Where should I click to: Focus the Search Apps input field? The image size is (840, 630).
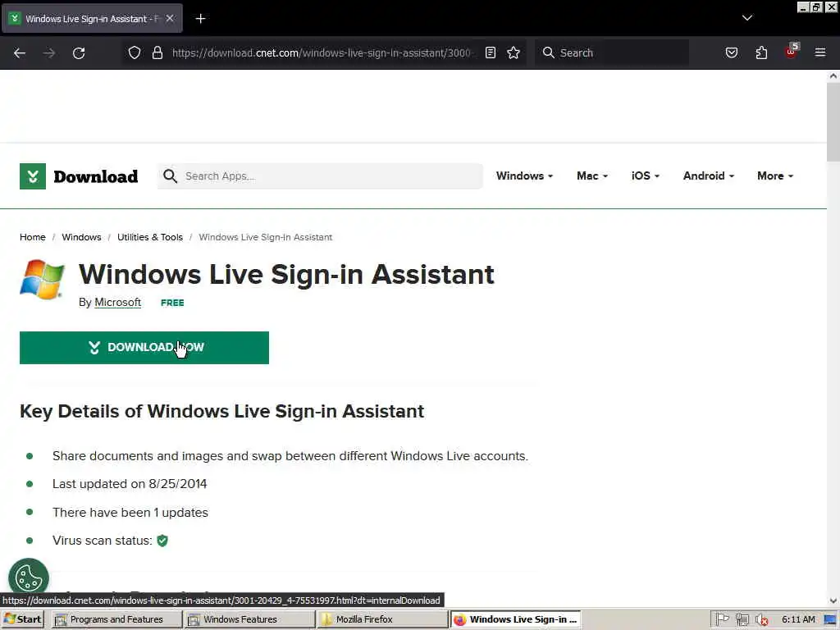[320, 176]
